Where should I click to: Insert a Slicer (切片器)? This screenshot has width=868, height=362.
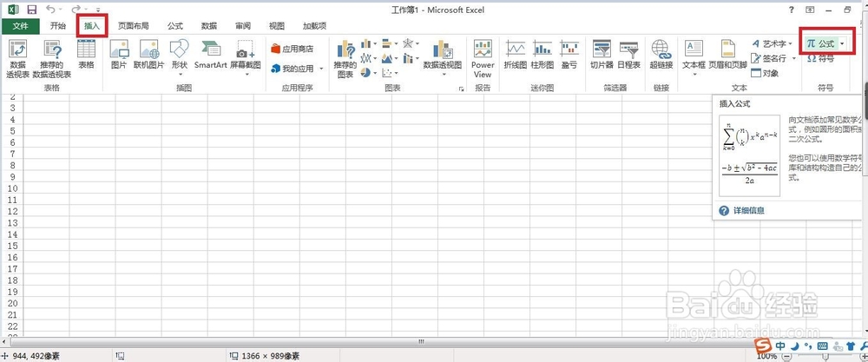point(602,54)
